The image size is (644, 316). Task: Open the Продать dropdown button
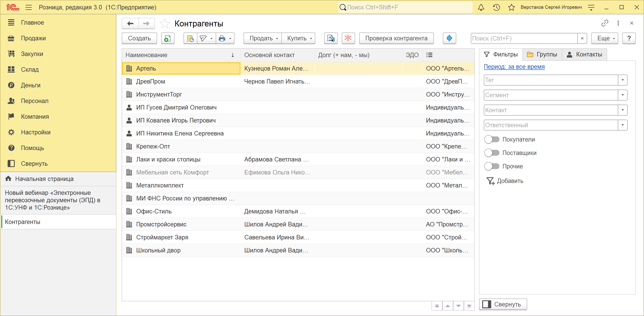click(x=262, y=38)
